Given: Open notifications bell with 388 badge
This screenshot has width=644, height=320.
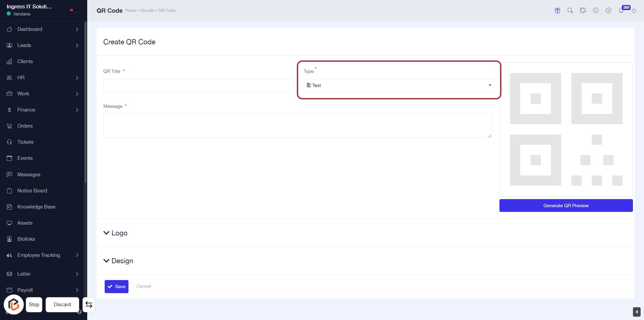Looking at the screenshot, I should pos(621,10).
